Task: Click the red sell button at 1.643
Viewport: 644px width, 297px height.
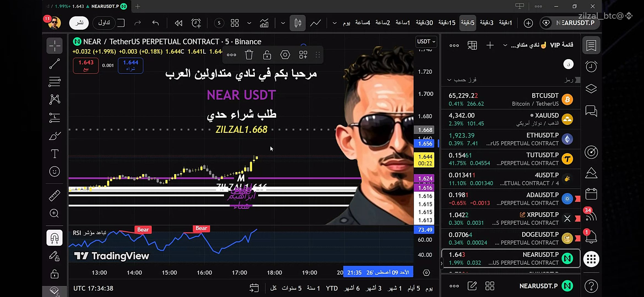Action: point(86,65)
